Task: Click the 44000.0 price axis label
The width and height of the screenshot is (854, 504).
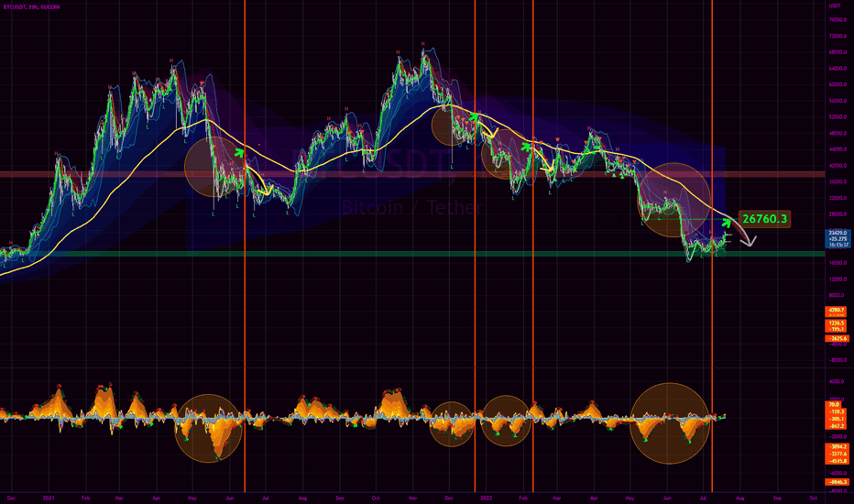Action: 838,149
